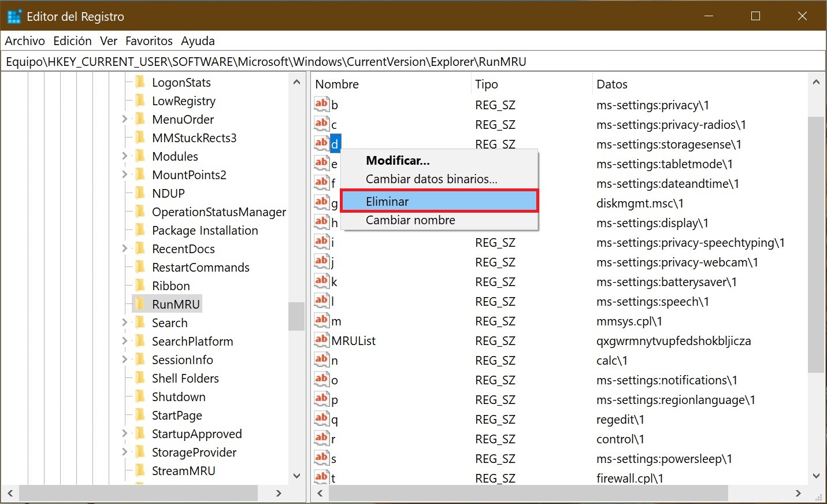Click the string value icon of entry k

(x=322, y=281)
